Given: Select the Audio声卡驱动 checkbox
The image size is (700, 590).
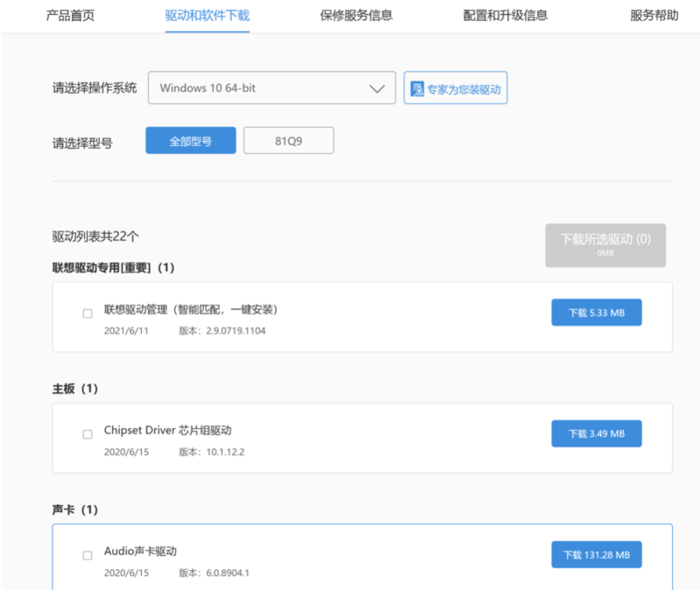Looking at the screenshot, I should tap(88, 555).
